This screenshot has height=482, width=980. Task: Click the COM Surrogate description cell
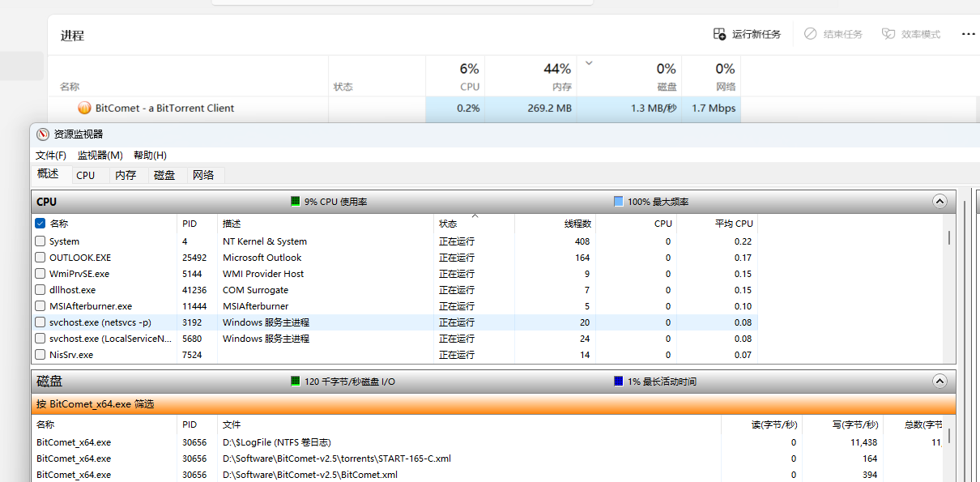255,290
